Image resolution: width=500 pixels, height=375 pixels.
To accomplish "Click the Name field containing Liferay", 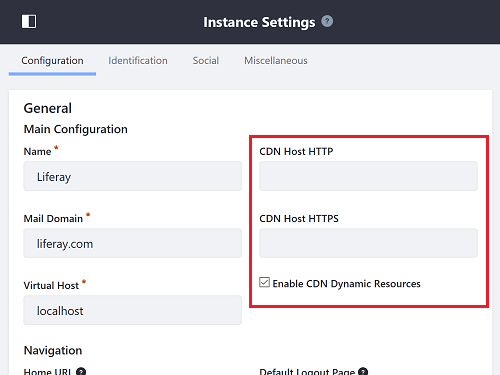I will [x=132, y=176].
